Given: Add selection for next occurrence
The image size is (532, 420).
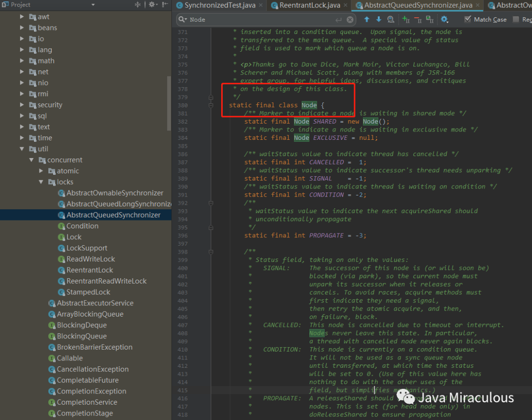Looking at the screenshot, I should coord(406,19).
